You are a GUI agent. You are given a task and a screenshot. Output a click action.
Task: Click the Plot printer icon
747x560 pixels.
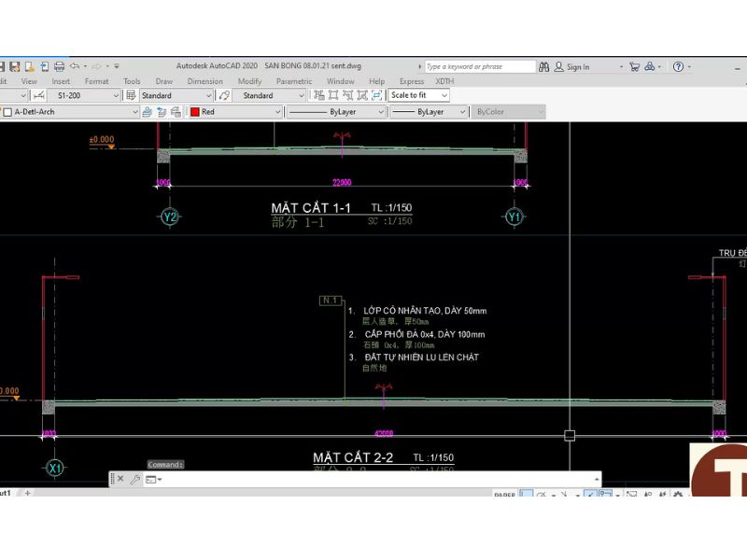[x=59, y=66]
